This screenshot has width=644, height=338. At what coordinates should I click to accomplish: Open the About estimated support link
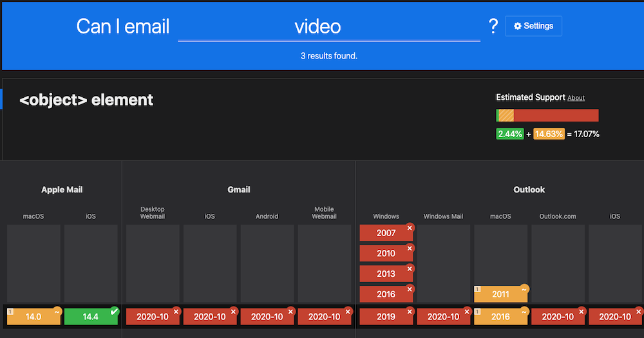point(576,98)
